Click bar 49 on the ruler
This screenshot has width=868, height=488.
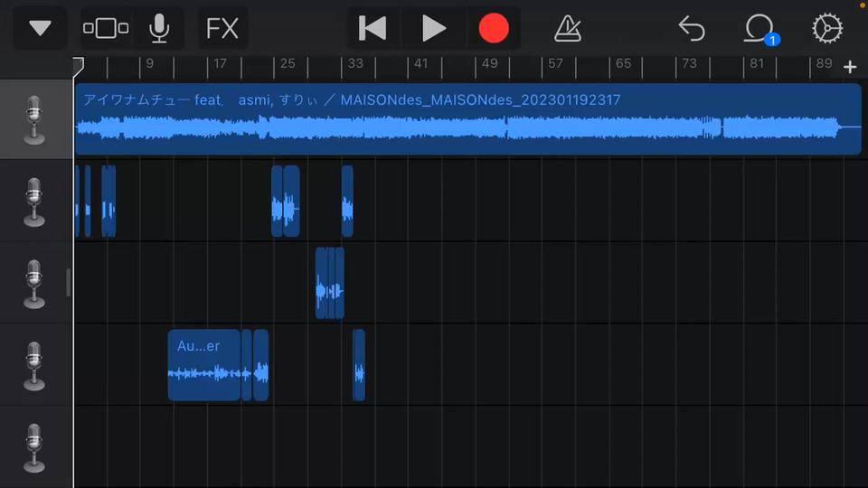click(489, 63)
